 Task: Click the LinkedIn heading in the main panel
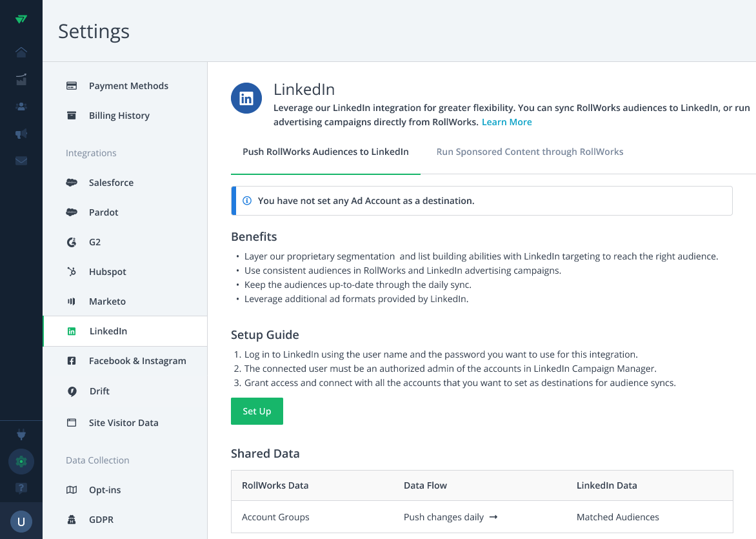pyautogui.click(x=304, y=90)
